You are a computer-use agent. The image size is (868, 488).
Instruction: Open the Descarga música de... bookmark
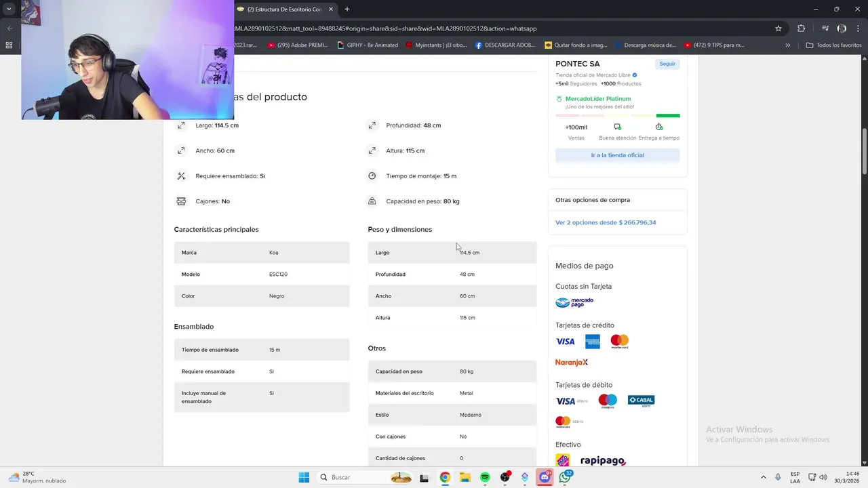coord(645,45)
